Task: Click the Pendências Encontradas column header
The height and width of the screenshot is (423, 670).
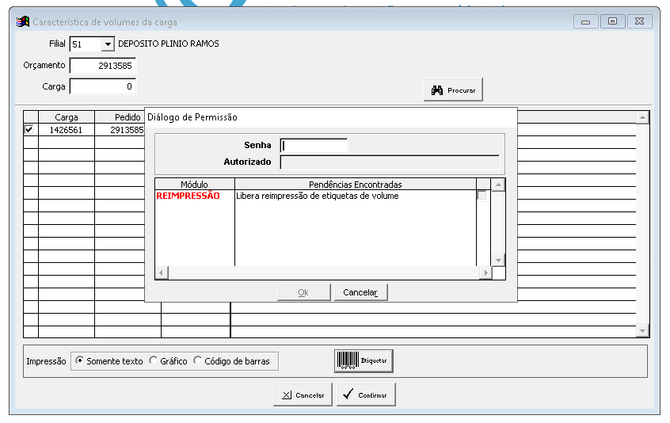Action: (x=355, y=185)
